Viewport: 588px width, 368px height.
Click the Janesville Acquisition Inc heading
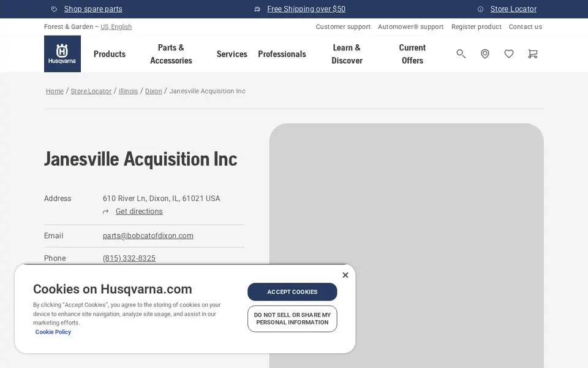pos(141,159)
